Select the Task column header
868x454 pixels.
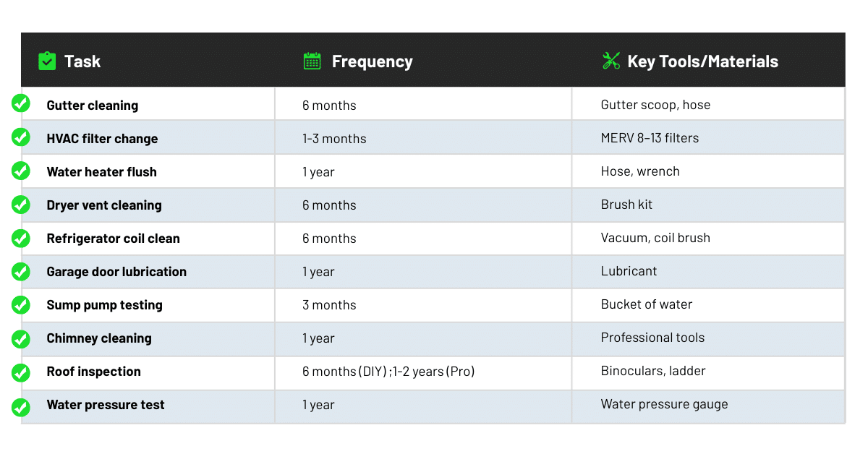click(x=82, y=61)
